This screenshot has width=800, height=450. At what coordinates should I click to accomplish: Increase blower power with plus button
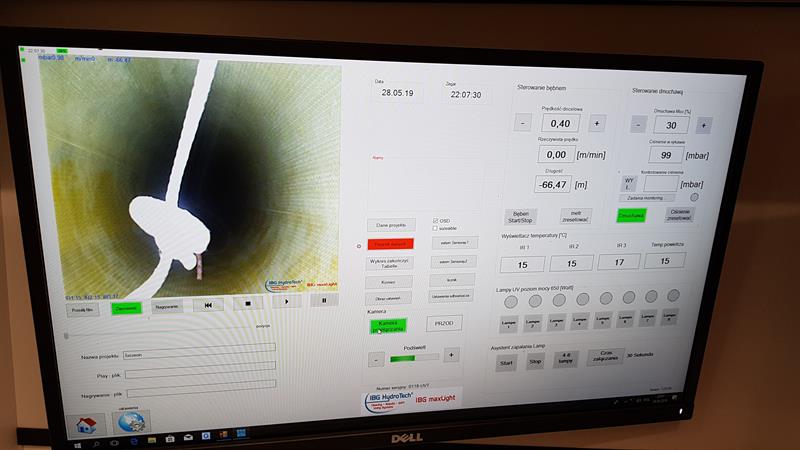coord(704,125)
